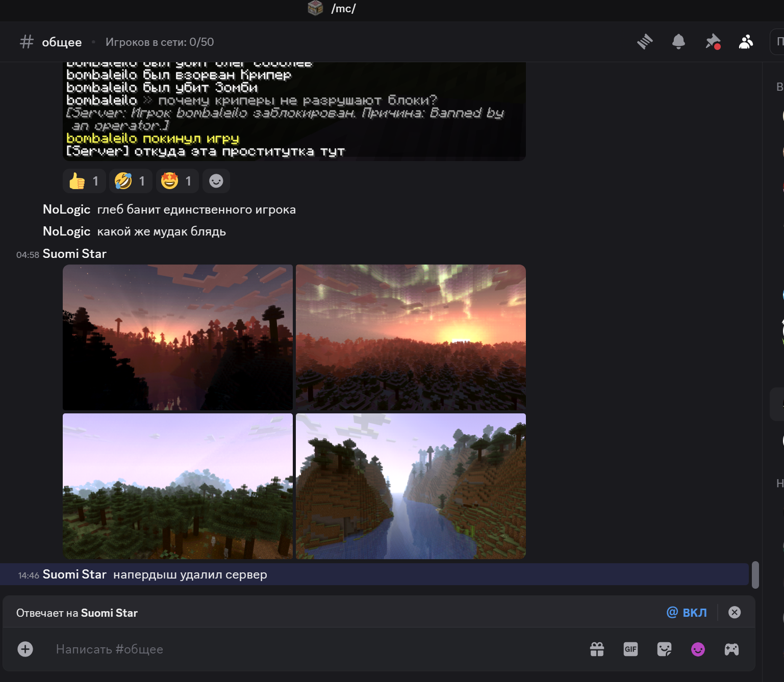Turn off the @ ВКЛ mention toggle
This screenshot has width=784, height=682.
click(x=687, y=612)
